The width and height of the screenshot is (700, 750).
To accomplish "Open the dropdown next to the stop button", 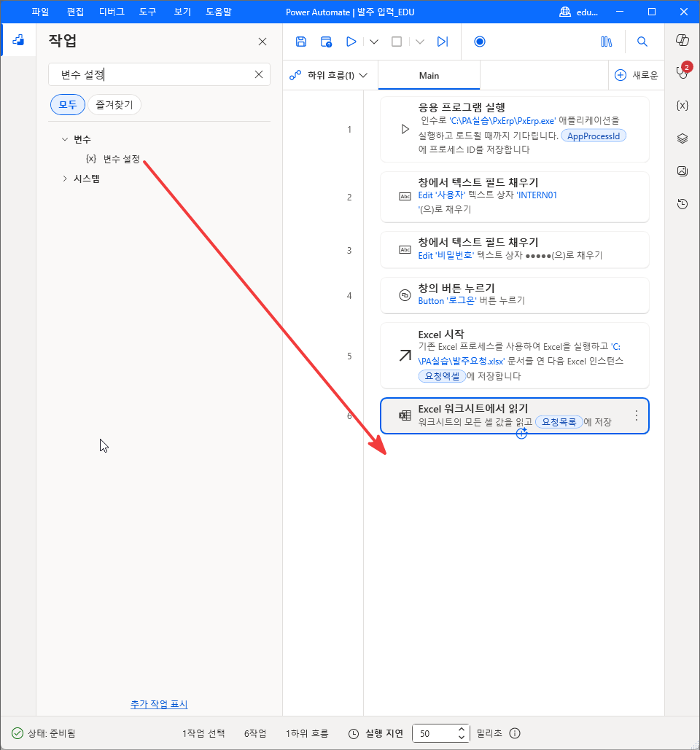I will (419, 42).
